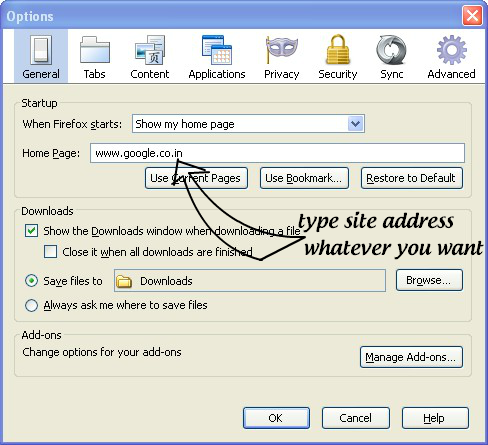Open the Applications panel icon

click(217, 56)
